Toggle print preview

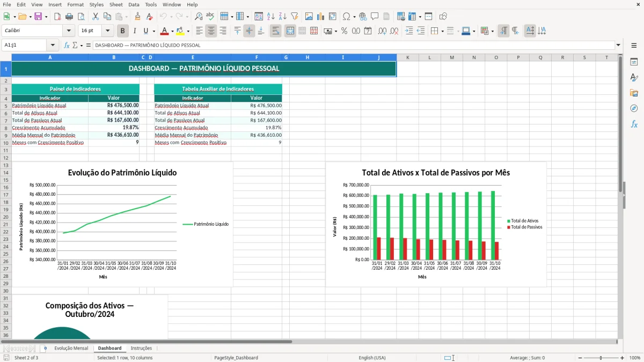click(x=81, y=17)
